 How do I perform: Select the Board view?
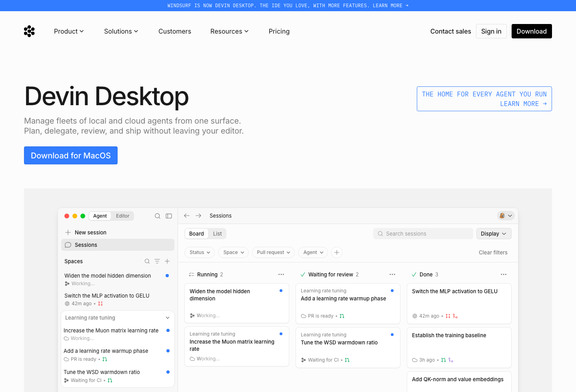[x=196, y=234]
